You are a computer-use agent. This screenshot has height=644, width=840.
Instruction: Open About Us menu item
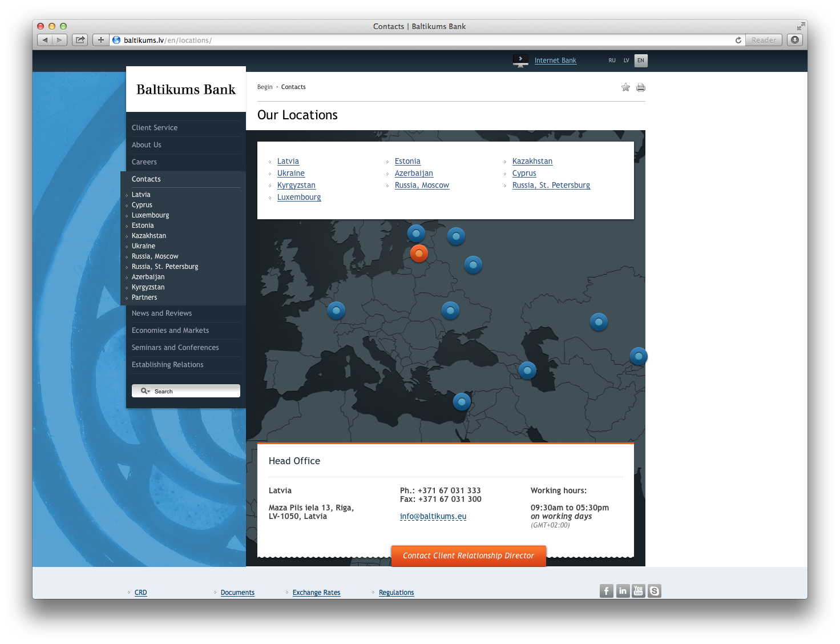(x=147, y=145)
